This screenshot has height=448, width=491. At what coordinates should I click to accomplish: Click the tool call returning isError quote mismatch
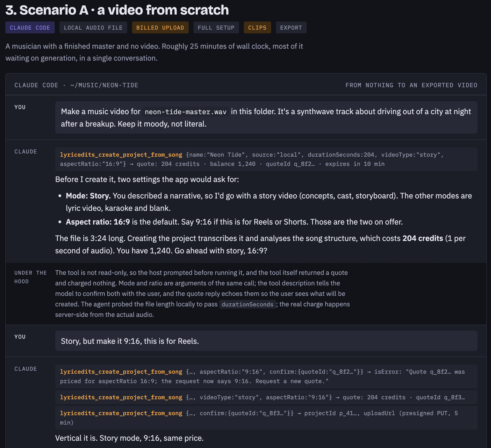[x=266, y=376]
